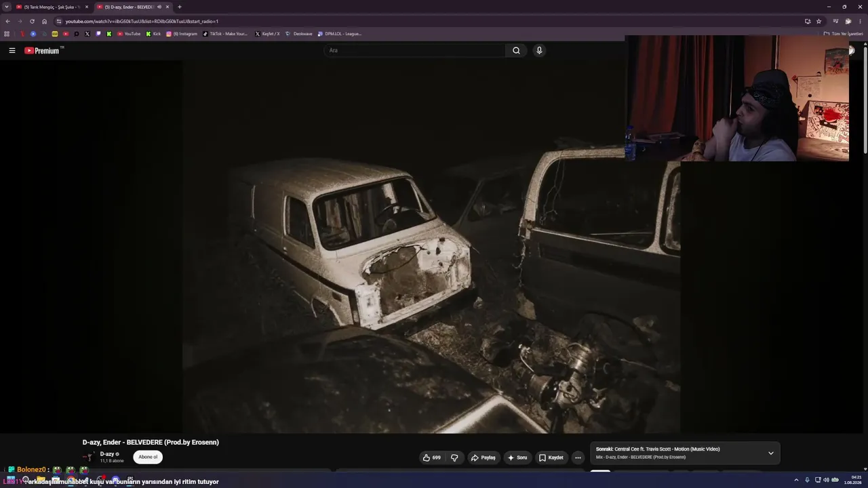This screenshot has height=488, width=868.
Task: Open the YouTube guide hamburger menu
Action: 12,50
